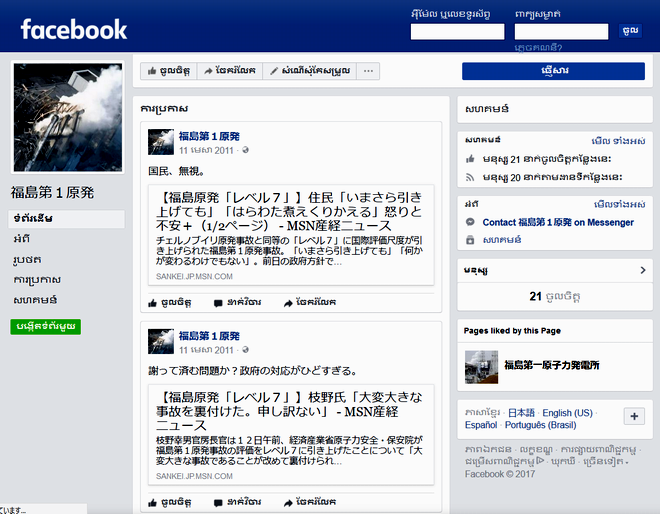Open the forgot account link under password
Viewport: 660px width, 514px height.
tap(538, 48)
